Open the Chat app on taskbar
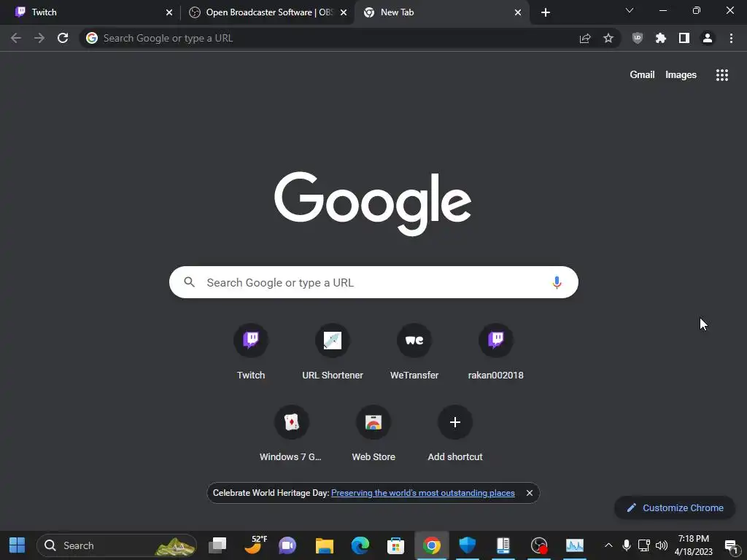This screenshot has height=560, width=747. click(x=287, y=545)
